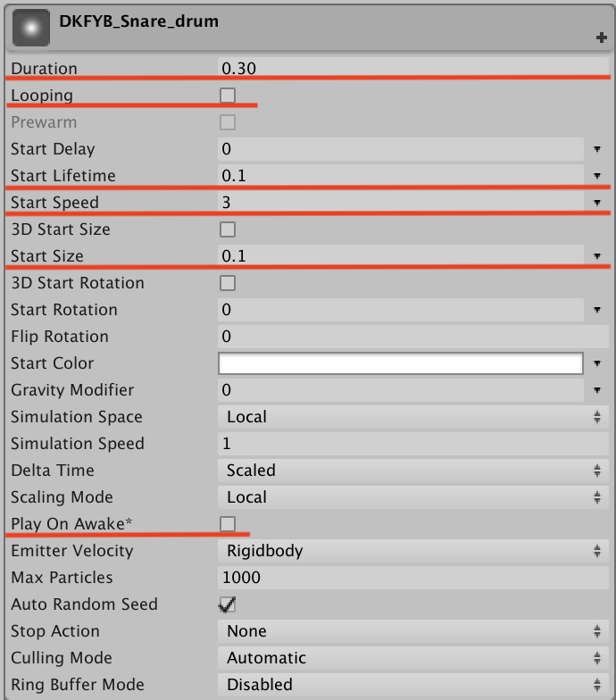The image size is (616, 700).
Task: Open the Start Size mode arrow
Action: [x=596, y=256]
